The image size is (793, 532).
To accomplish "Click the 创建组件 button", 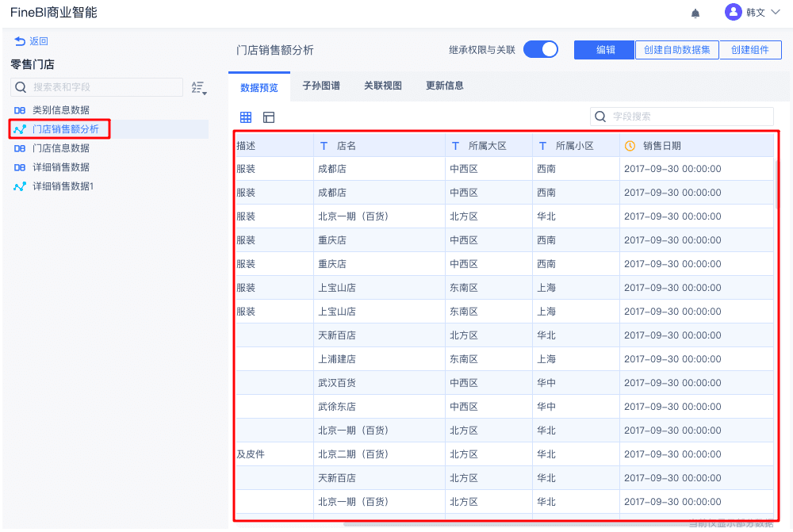I will pyautogui.click(x=750, y=49).
